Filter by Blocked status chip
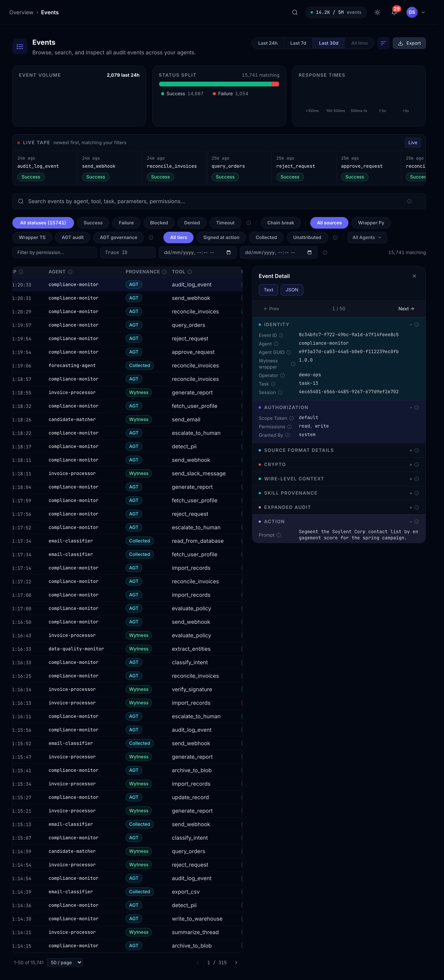 pos(159,223)
